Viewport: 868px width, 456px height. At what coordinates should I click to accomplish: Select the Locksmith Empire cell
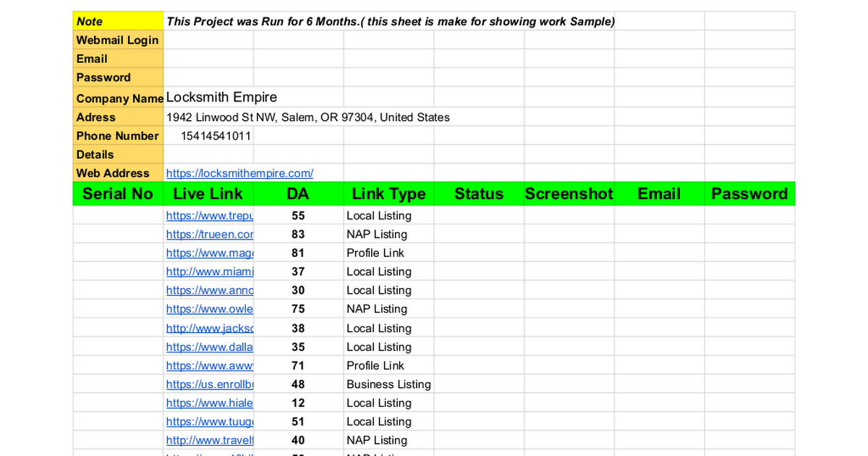pos(221,97)
